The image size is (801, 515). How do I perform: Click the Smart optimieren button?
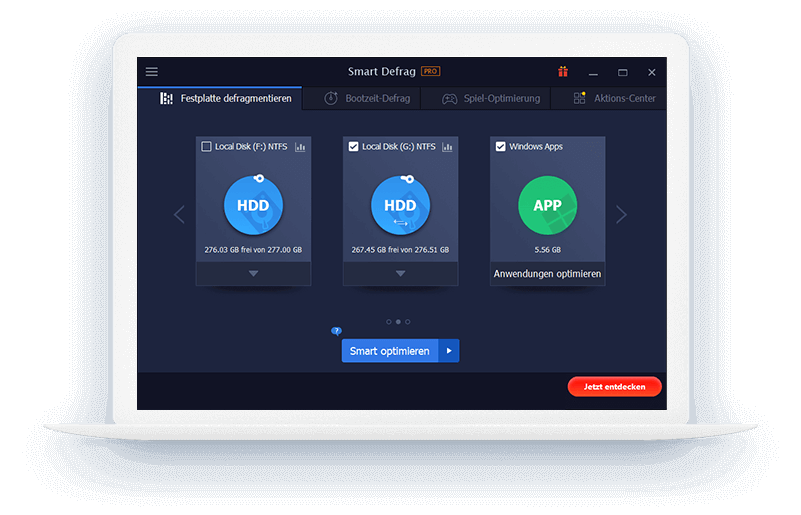click(x=390, y=351)
